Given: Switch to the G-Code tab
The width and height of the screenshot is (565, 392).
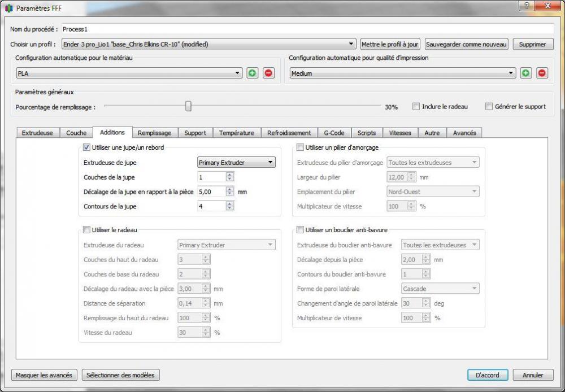Looking at the screenshot, I should pos(334,133).
